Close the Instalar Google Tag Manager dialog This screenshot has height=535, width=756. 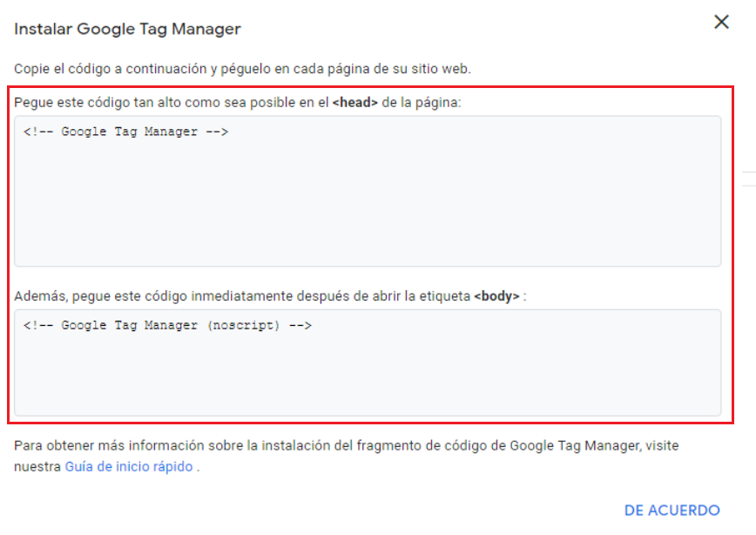pyautogui.click(x=721, y=22)
